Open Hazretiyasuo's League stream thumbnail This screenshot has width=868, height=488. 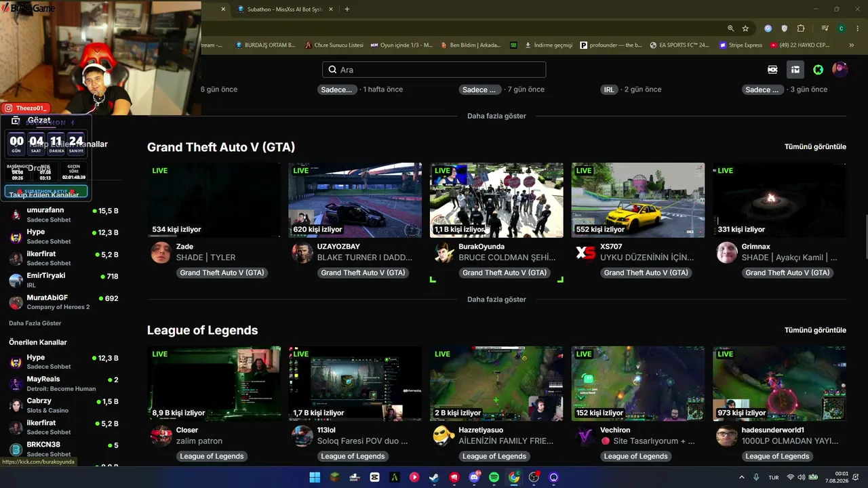[496, 384]
